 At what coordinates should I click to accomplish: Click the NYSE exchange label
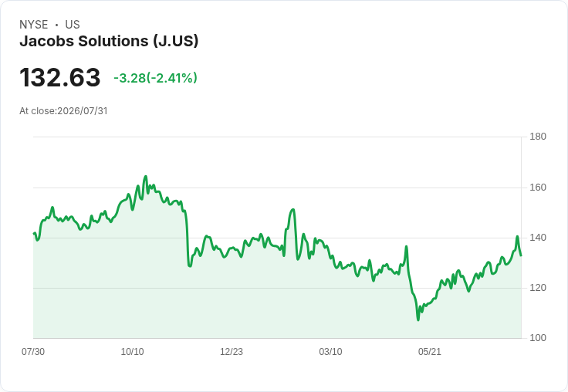tap(34, 25)
